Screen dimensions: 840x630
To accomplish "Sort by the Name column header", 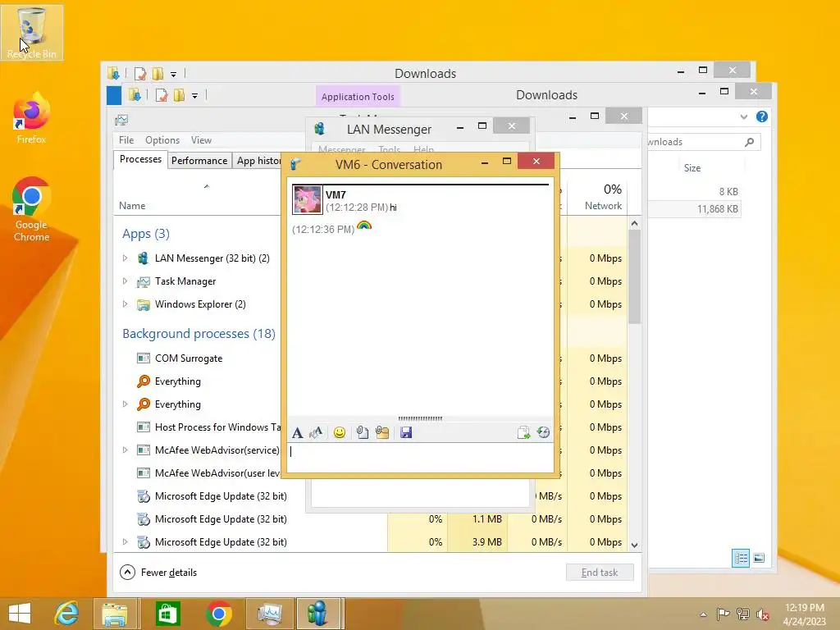I will point(132,206).
